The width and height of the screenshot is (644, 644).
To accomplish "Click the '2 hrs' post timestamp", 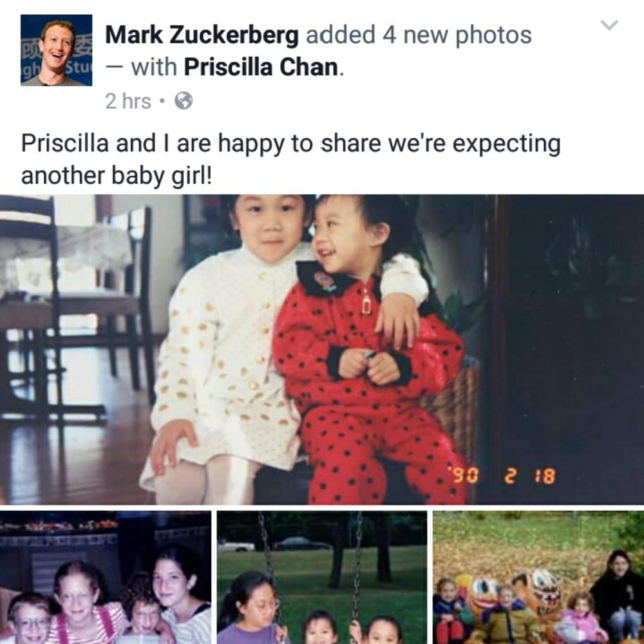I will click(128, 101).
